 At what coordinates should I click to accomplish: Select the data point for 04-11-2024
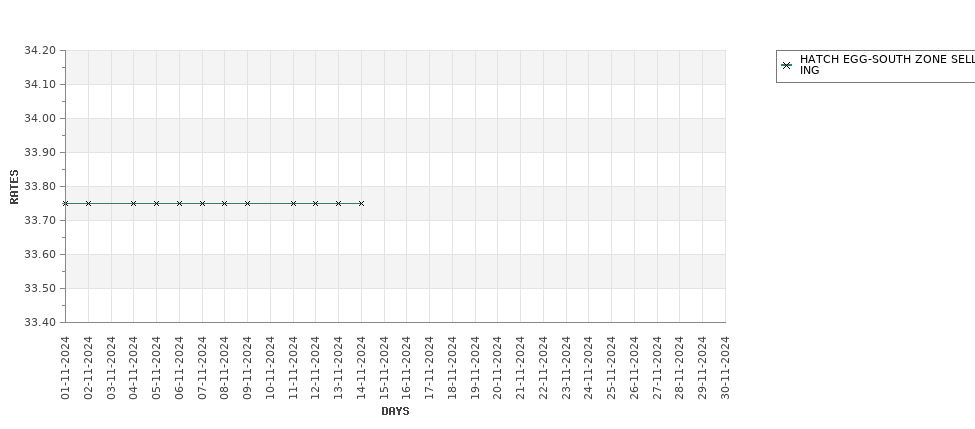133,203
